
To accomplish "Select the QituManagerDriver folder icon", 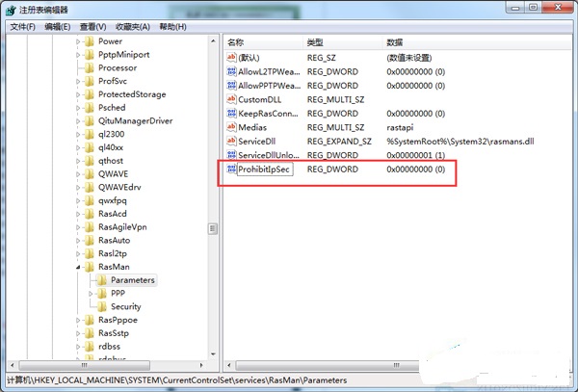I will click(90, 120).
